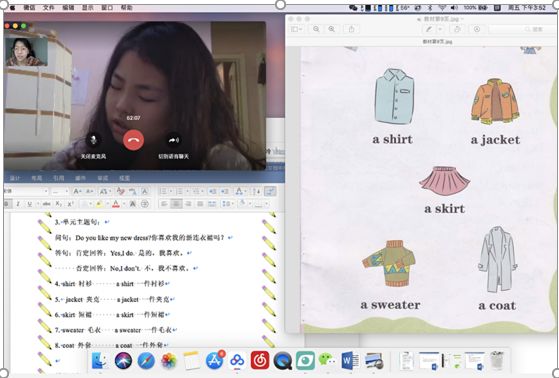Click the sort button in the Word ribbon
This screenshot has height=378, width=559.
256,191
